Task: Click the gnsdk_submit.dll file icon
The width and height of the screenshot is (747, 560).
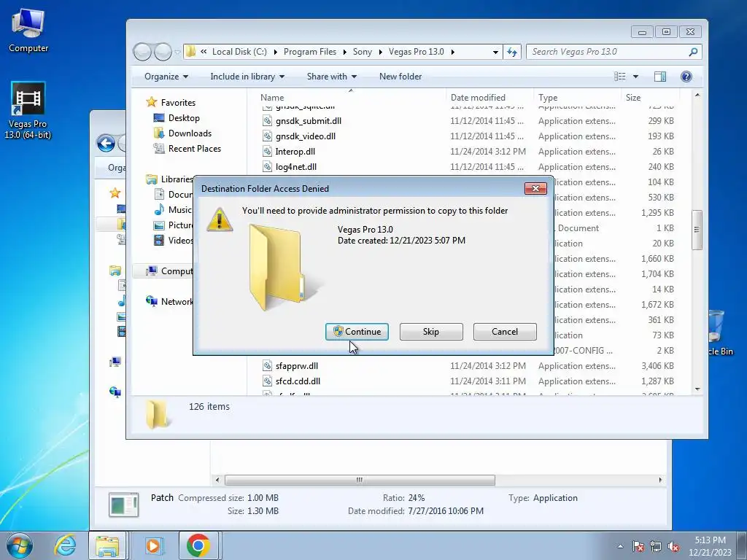Action: (267, 121)
